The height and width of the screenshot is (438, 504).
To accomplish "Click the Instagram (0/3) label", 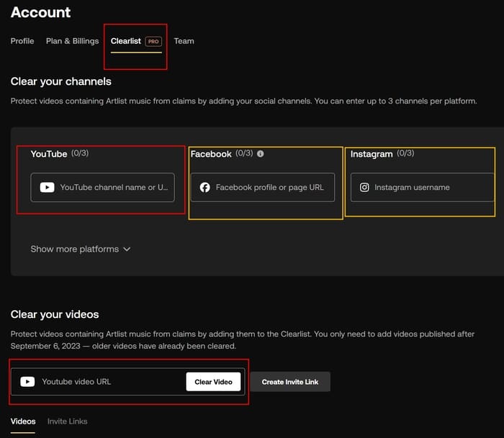I will point(382,154).
